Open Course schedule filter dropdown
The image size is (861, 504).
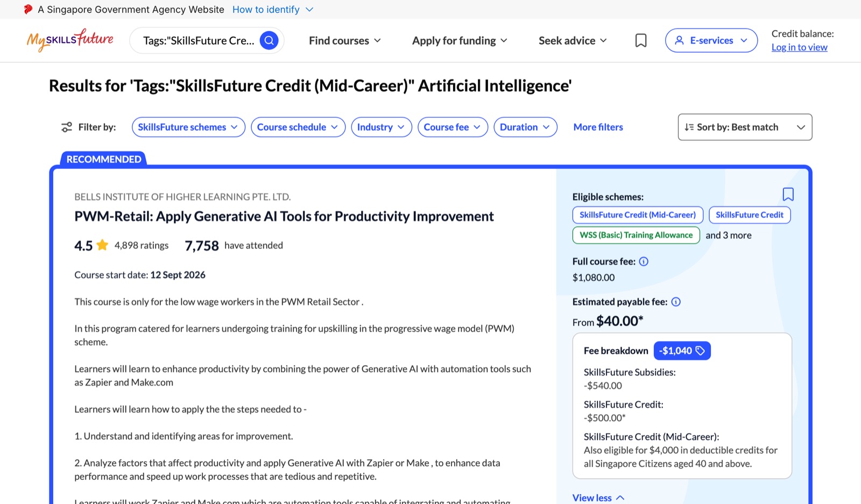click(x=298, y=127)
